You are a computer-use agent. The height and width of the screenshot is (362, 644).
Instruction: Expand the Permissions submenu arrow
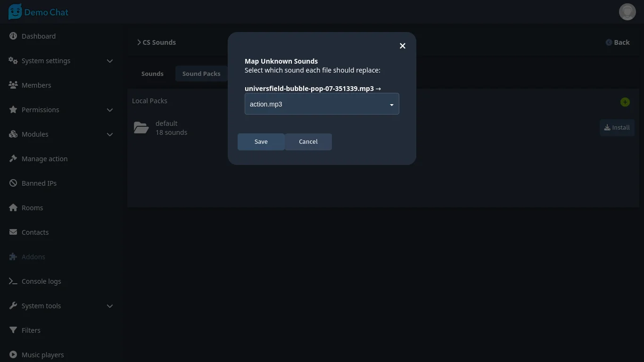[x=110, y=110]
